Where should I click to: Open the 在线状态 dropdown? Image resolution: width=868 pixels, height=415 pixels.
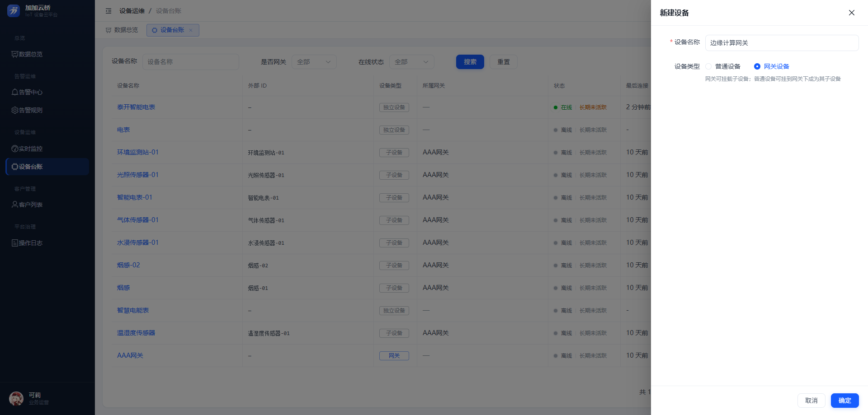412,62
